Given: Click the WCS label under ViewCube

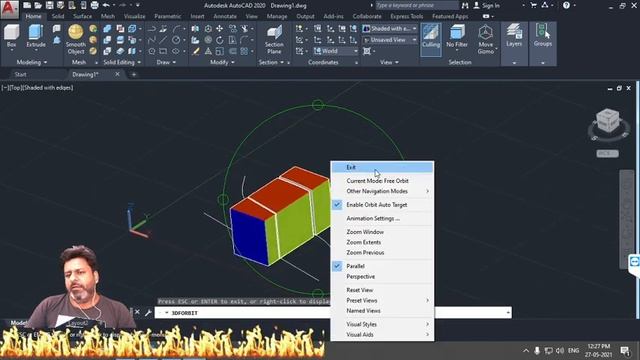Looking at the screenshot, I should point(607,153).
